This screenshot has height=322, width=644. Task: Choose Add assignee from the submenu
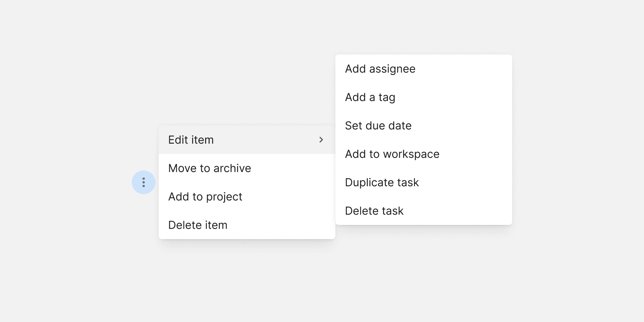point(380,69)
